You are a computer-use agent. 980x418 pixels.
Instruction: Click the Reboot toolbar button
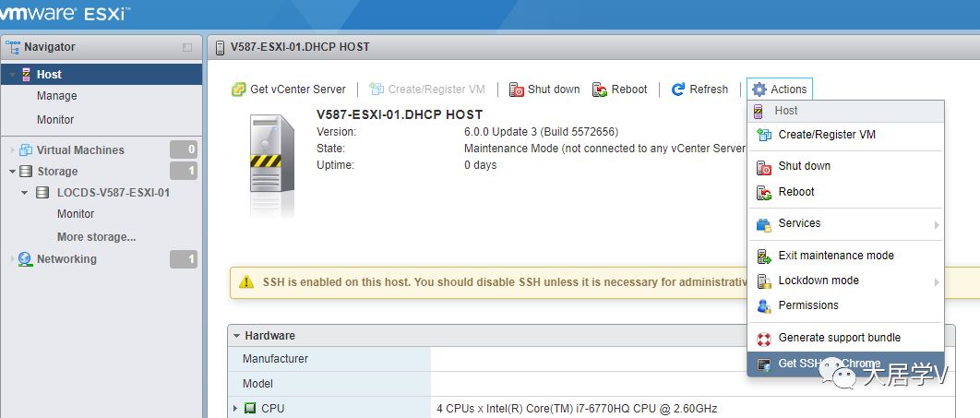(x=620, y=90)
